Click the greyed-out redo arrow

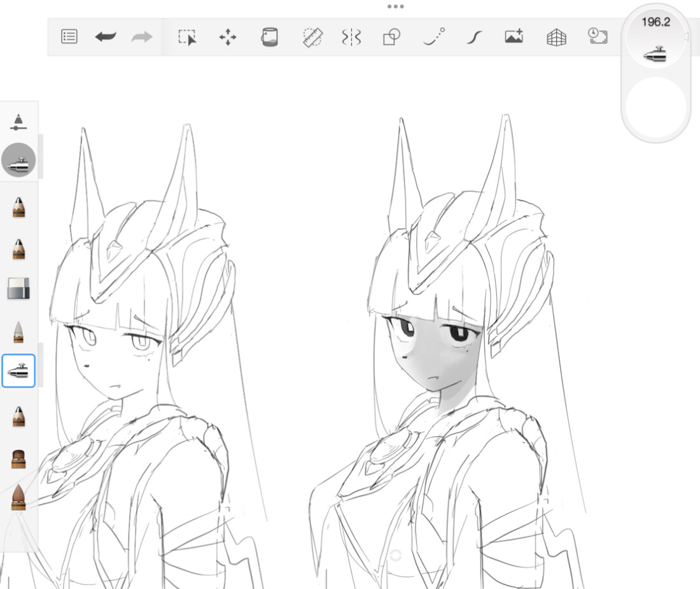[x=141, y=37]
